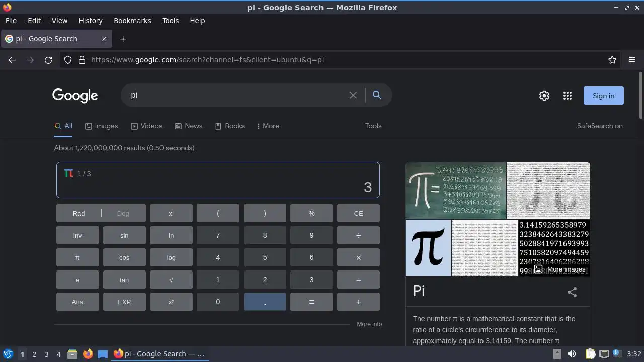Click the sin function key

coord(124,235)
